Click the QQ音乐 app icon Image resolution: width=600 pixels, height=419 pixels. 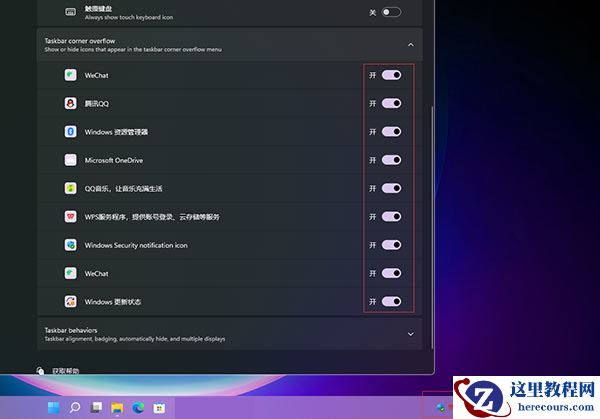pyautogui.click(x=70, y=188)
